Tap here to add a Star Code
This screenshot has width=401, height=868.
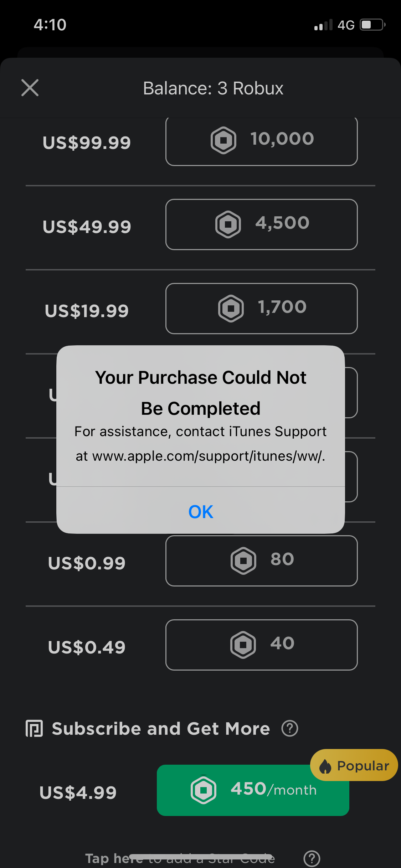tap(180, 859)
